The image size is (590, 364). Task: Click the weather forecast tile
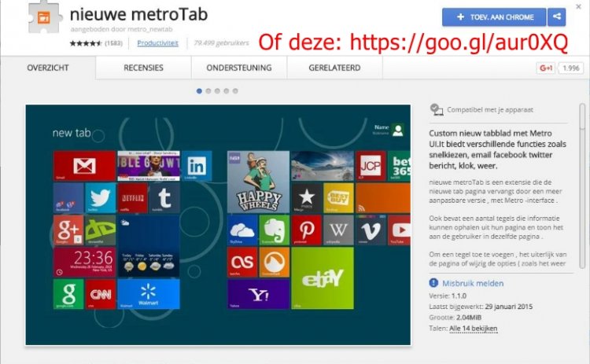149,246
